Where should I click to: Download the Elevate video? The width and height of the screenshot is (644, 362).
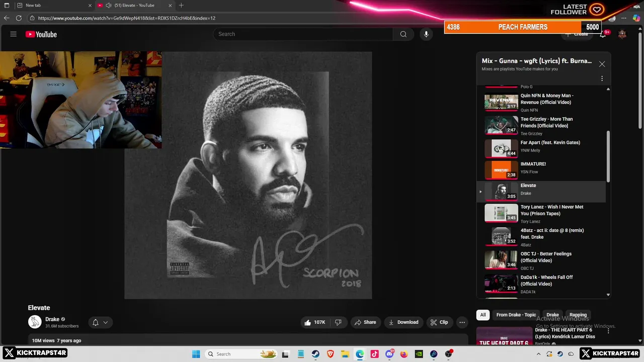click(x=404, y=322)
